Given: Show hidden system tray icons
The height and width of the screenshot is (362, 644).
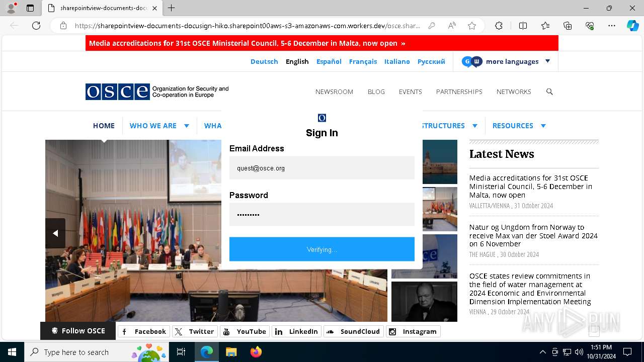Looking at the screenshot, I should click(542, 352).
